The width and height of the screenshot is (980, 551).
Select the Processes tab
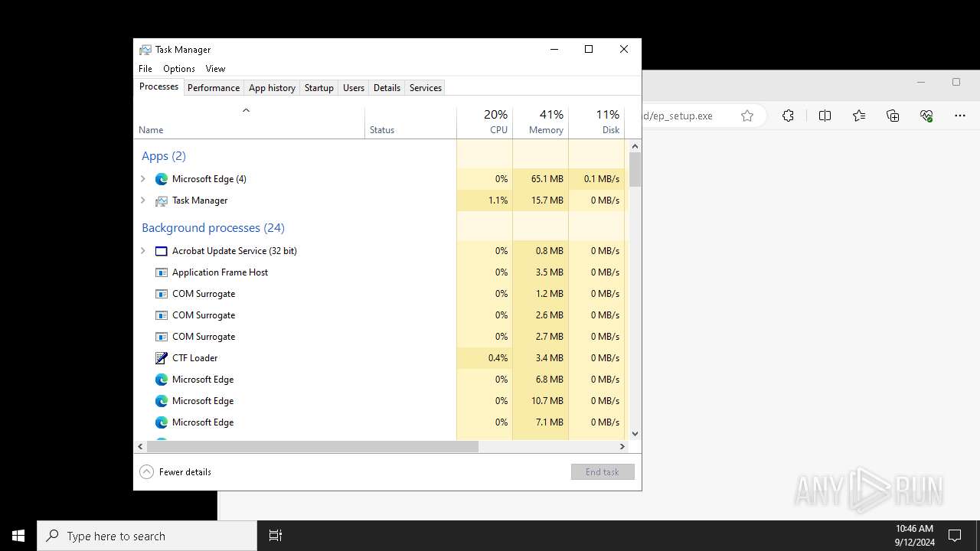(159, 86)
